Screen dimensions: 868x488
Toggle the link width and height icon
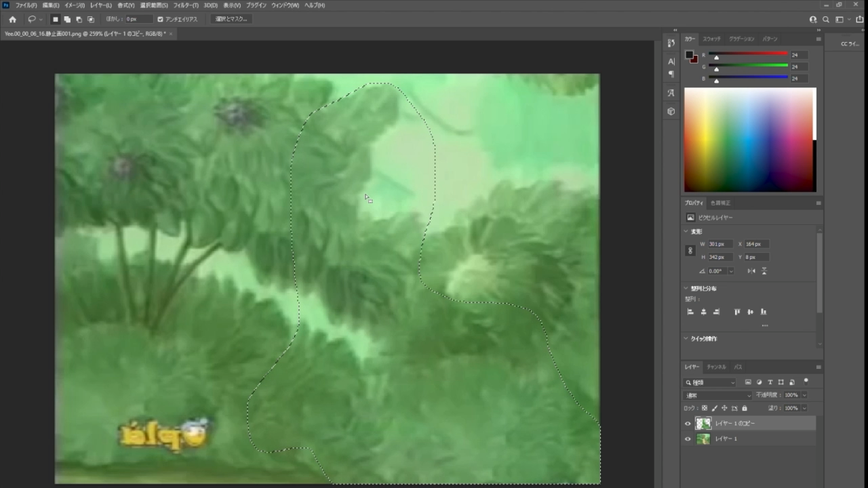point(690,251)
